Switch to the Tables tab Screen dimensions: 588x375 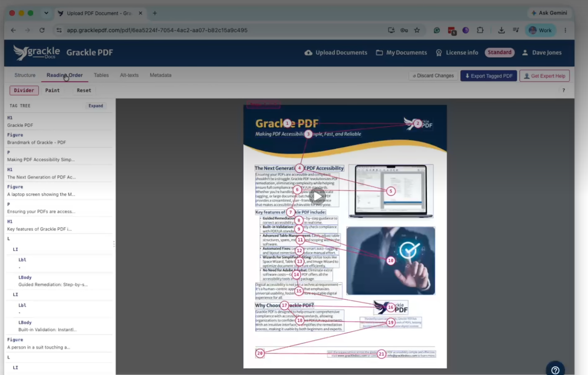[101, 75]
